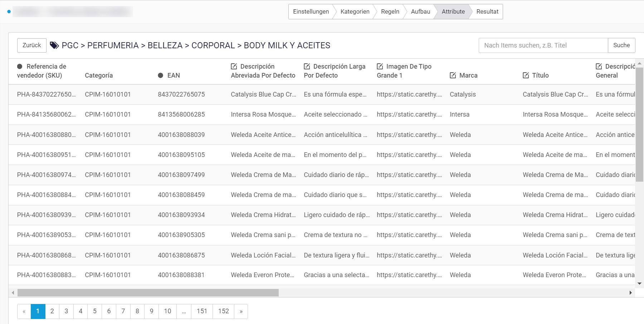Click the dot icon beside Referencia de vendedor
This screenshot has width=644, height=324.
[x=20, y=67]
